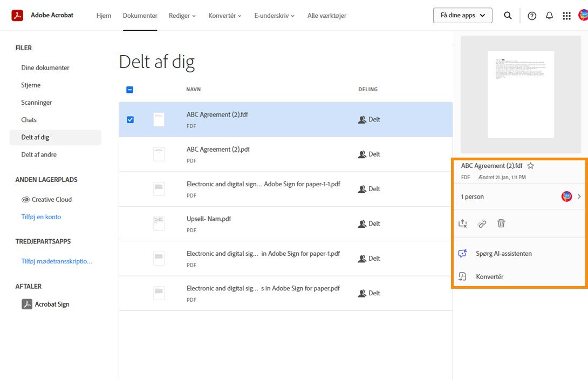The width and height of the screenshot is (588, 380).
Task: Go to 'Delt af andre' in the sidebar
Action: point(38,154)
